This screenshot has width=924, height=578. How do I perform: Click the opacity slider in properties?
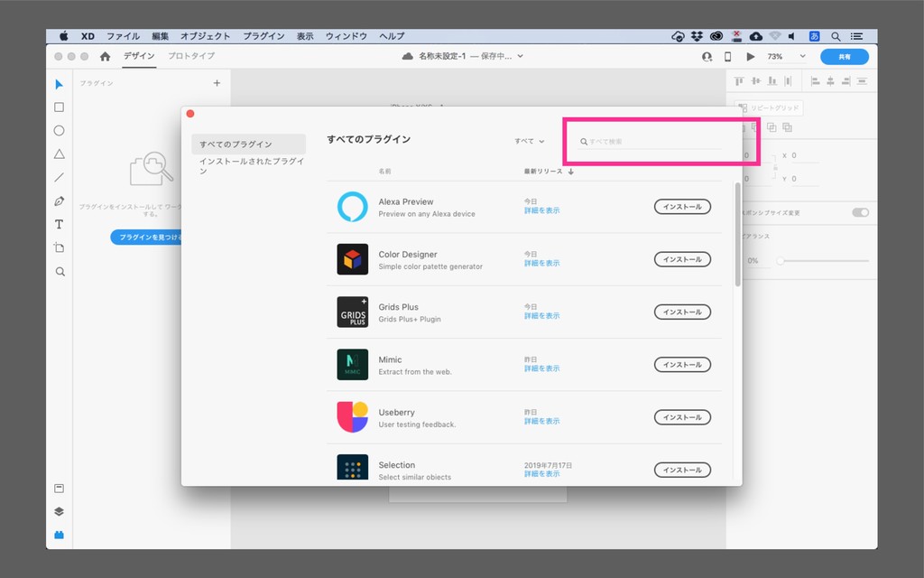824,261
